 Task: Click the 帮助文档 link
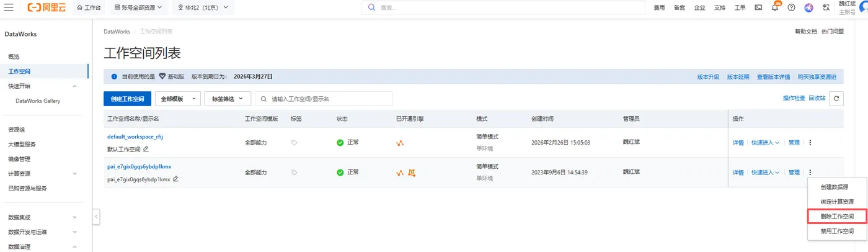[x=806, y=31]
